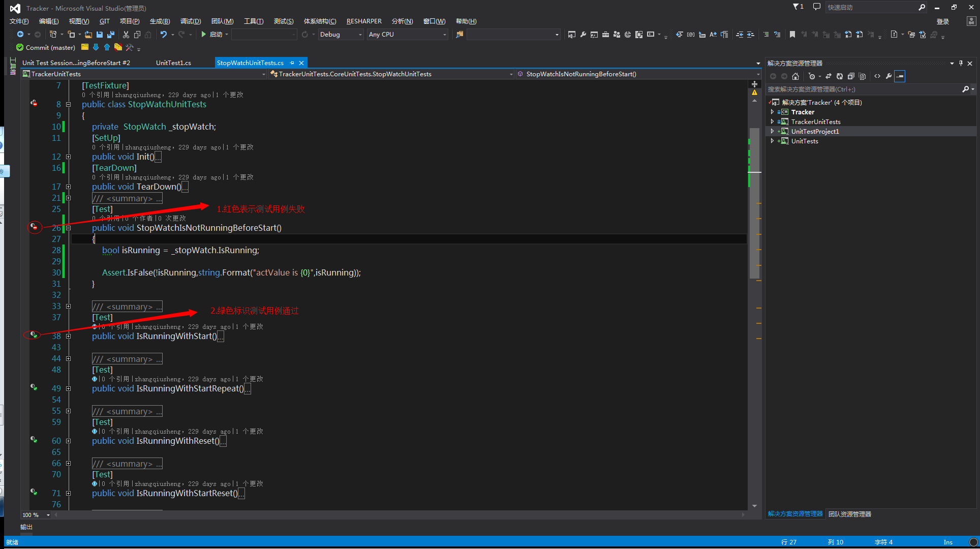Click the Solution Explorer Home icon

click(795, 76)
